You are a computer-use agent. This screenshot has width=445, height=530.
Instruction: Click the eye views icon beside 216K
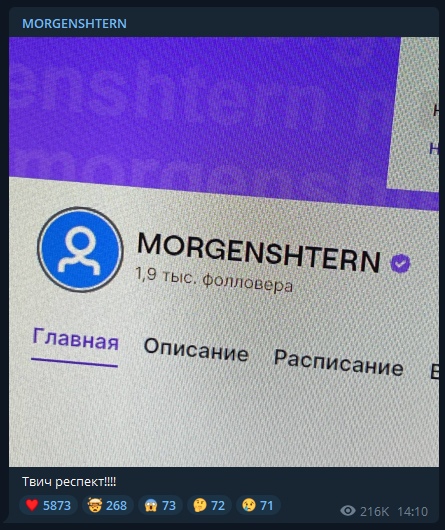(348, 511)
